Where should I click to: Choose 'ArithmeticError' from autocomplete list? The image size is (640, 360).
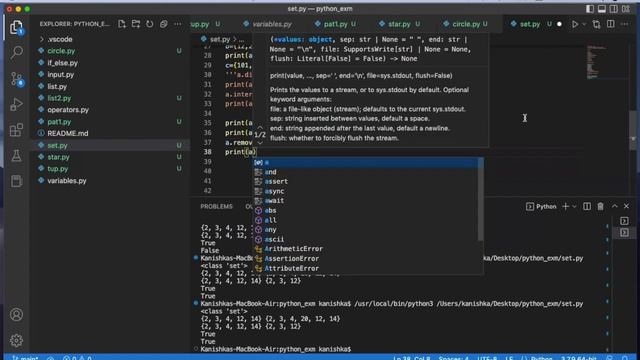coord(367,249)
